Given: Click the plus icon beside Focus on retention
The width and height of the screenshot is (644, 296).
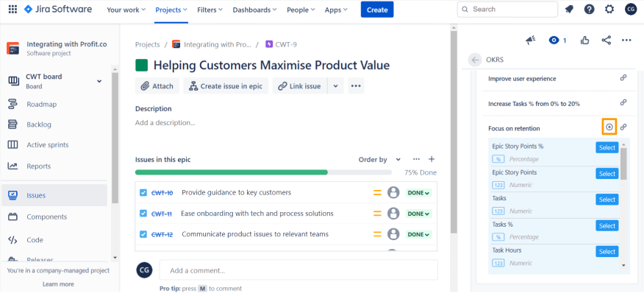Looking at the screenshot, I should [609, 127].
